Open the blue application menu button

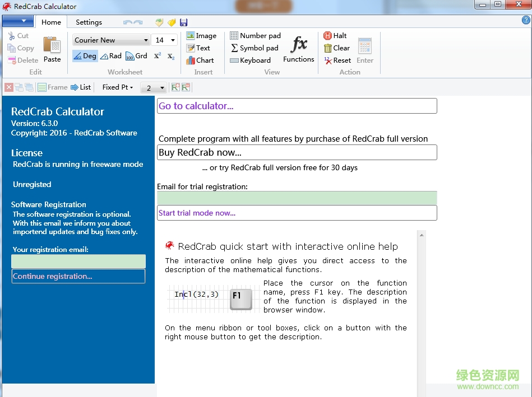point(18,21)
